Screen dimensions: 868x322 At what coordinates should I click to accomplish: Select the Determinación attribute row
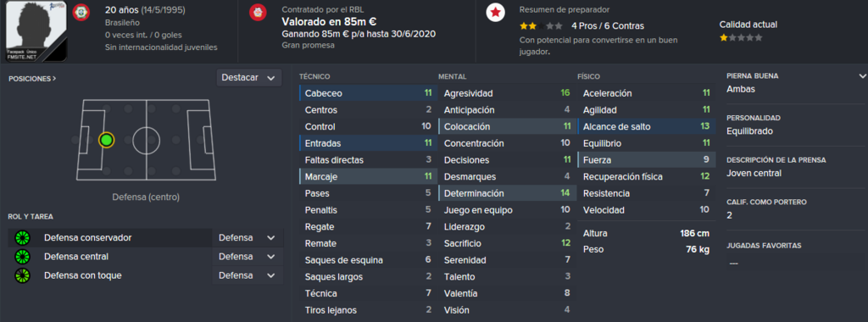pos(507,194)
